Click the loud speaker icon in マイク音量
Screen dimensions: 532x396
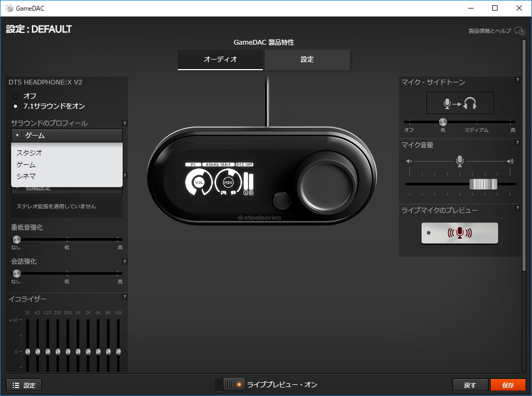pyautogui.click(x=510, y=161)
